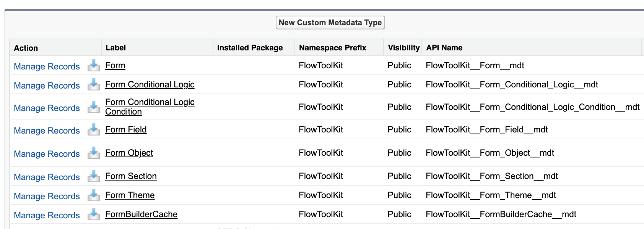Open the Form Section metadata type link
The height and width of the screenshot is (229, 644).
coord(130,176)
